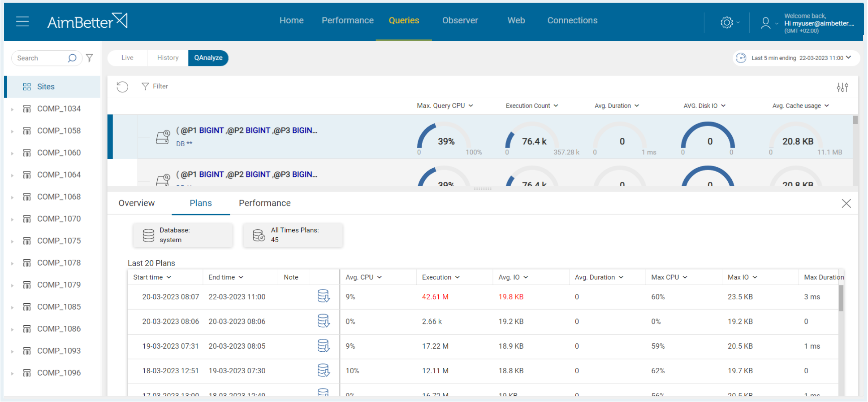Switch to the Live view
The width and height of the screenshot is (868, 402).
coord(127,58)
